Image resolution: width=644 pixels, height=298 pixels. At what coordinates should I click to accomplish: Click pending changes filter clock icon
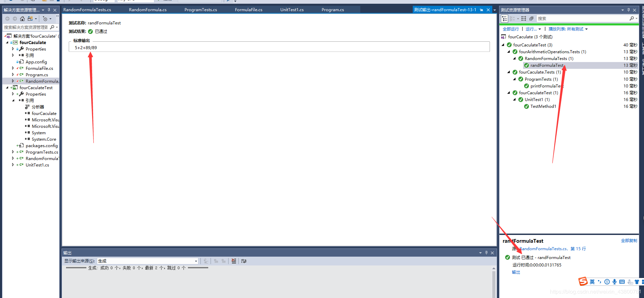[45, 19]
